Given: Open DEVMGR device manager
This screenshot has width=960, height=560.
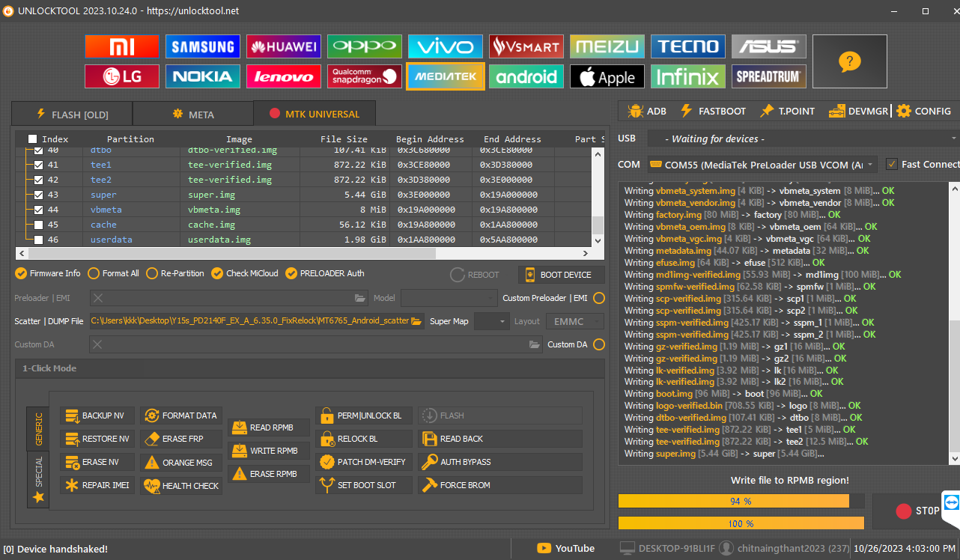Looking at the screenshot, I should [x=858, y=111].
